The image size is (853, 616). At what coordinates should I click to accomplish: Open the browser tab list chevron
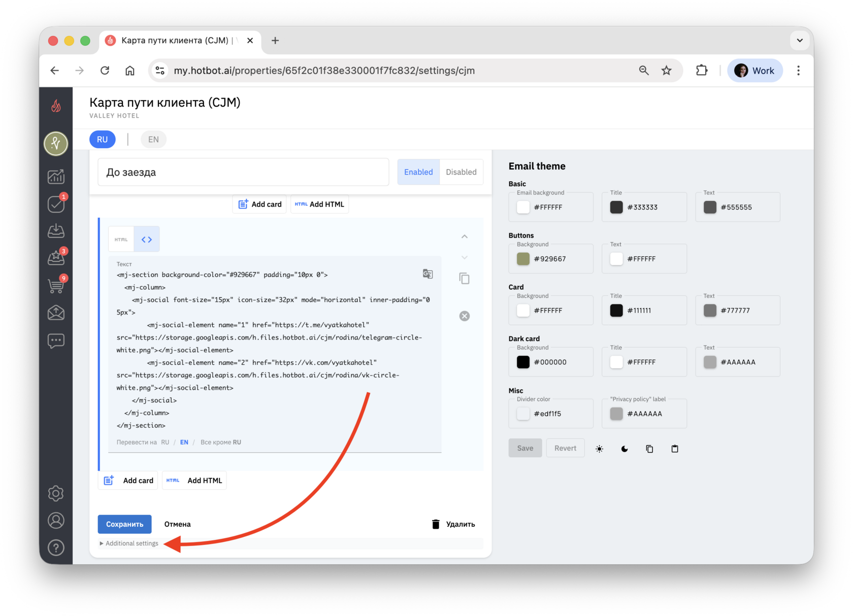[800, 41]
